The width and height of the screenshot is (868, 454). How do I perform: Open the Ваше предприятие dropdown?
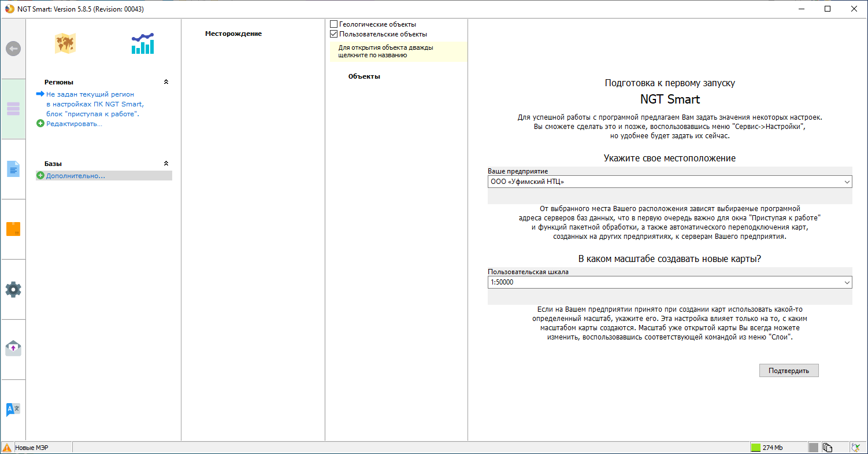670,182
